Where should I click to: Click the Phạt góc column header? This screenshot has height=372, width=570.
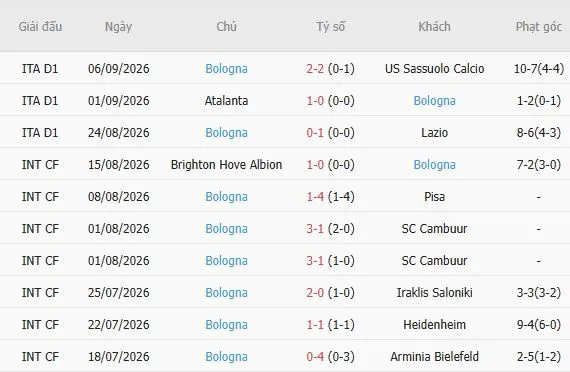[539, 27]
